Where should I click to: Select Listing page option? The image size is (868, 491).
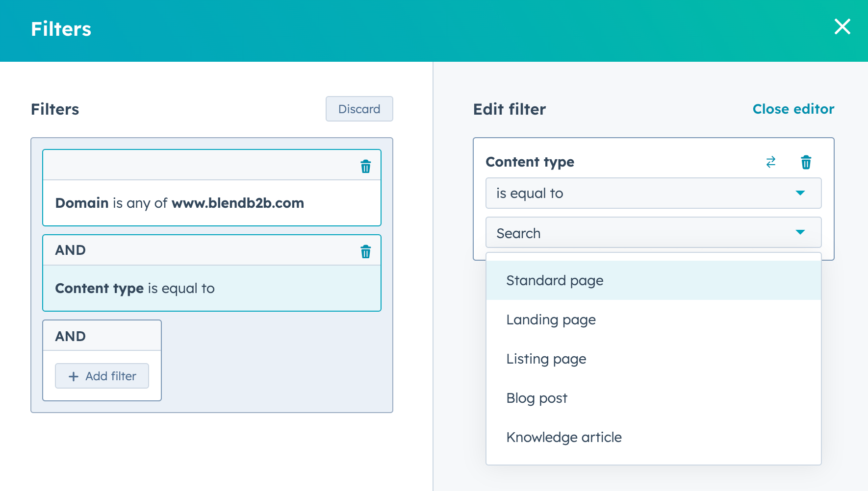click(x=546, y=359)
